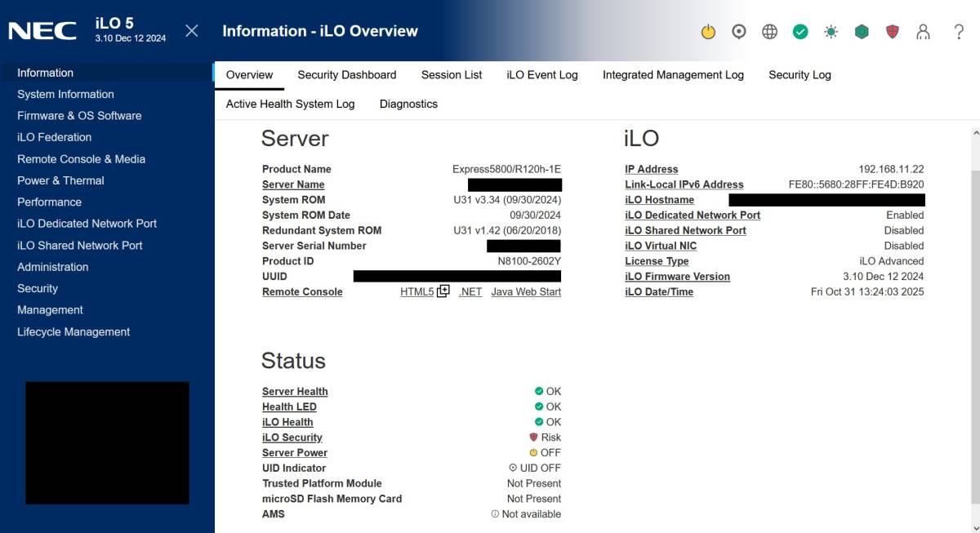Click the iLO Hostname link
980x533 pixels.
click(x=659, y=200)
